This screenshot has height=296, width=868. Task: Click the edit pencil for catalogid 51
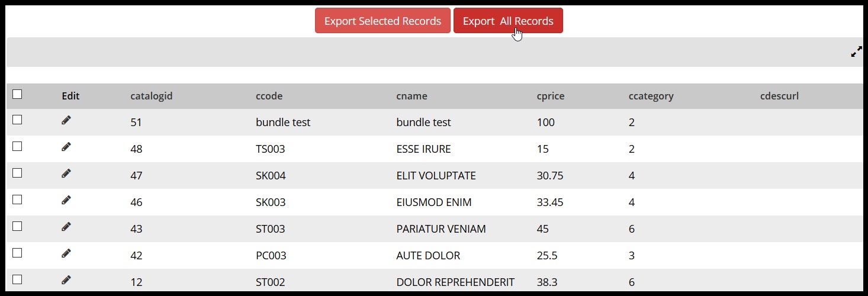(66, 120)
